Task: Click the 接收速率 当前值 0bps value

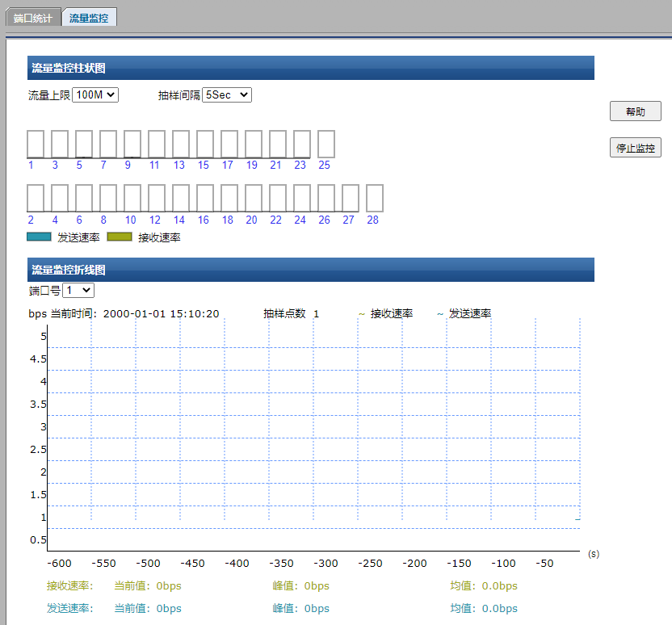Action: [148, 585]
